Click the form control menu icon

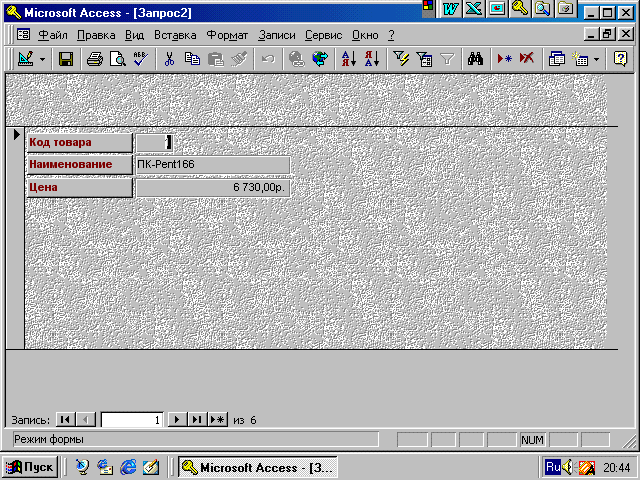click(23, 35)
